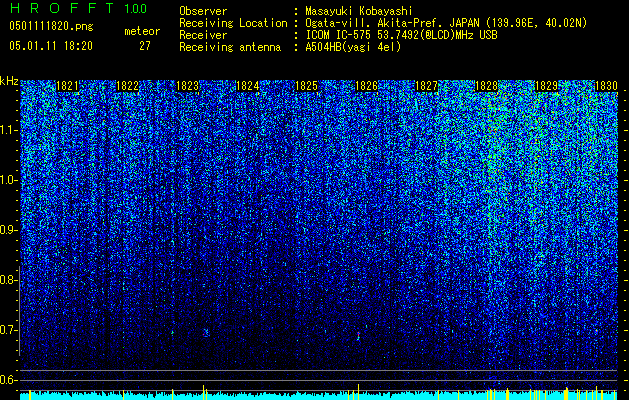Click the meteor echo near 1826 at 0.7 kHz
The width and height of the screenshot is (629, 400).
(x=359, y=336)
